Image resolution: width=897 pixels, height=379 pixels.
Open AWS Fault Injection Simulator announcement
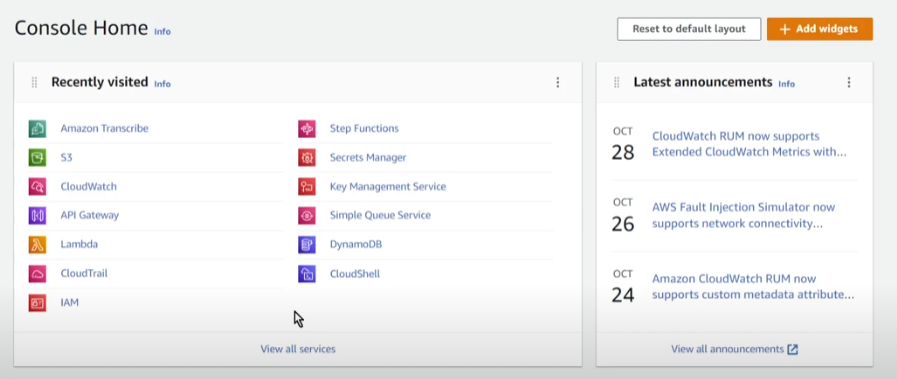[x=744, y=216]
